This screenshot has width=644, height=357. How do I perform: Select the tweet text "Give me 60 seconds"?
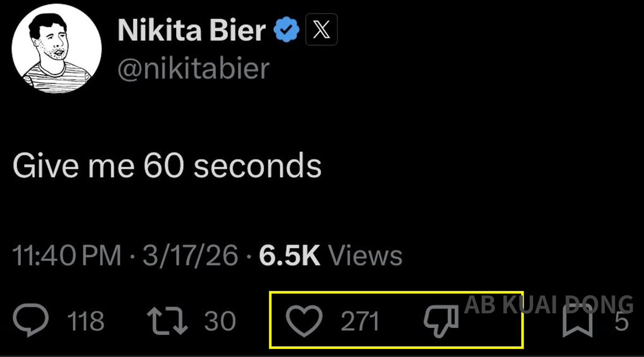click(167, 166)
